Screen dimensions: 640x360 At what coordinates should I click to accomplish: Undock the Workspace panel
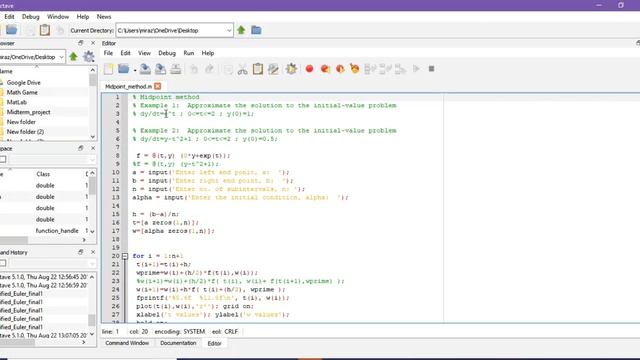click(x=80, y=148)
